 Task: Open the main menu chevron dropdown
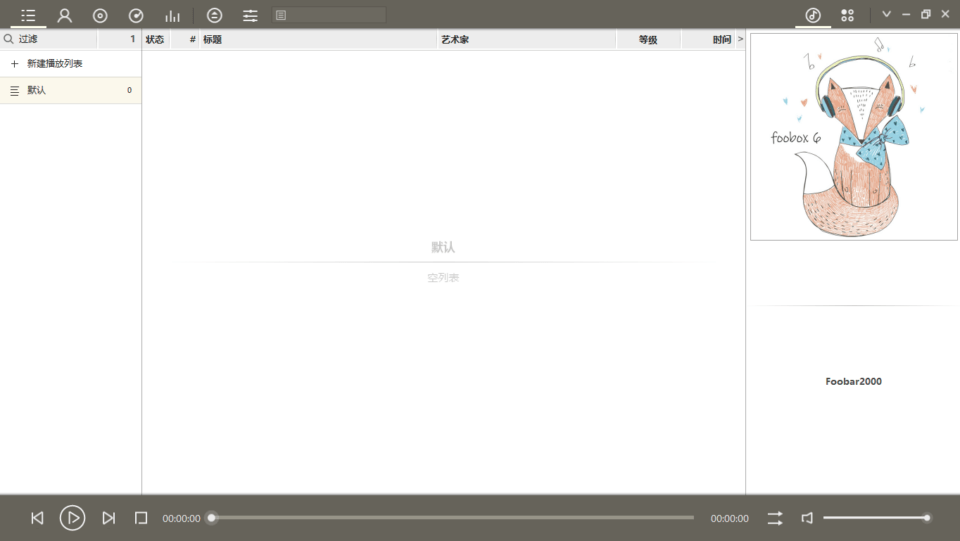(886, 14)
